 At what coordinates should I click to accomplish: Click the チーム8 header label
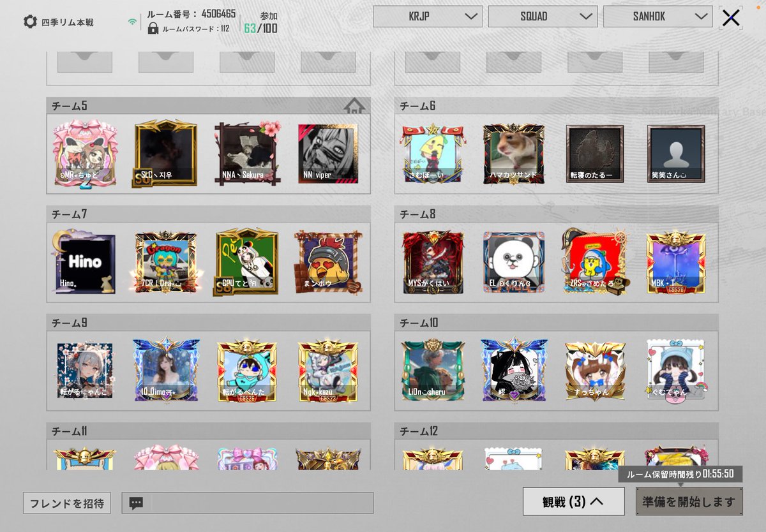pos(417,214)
